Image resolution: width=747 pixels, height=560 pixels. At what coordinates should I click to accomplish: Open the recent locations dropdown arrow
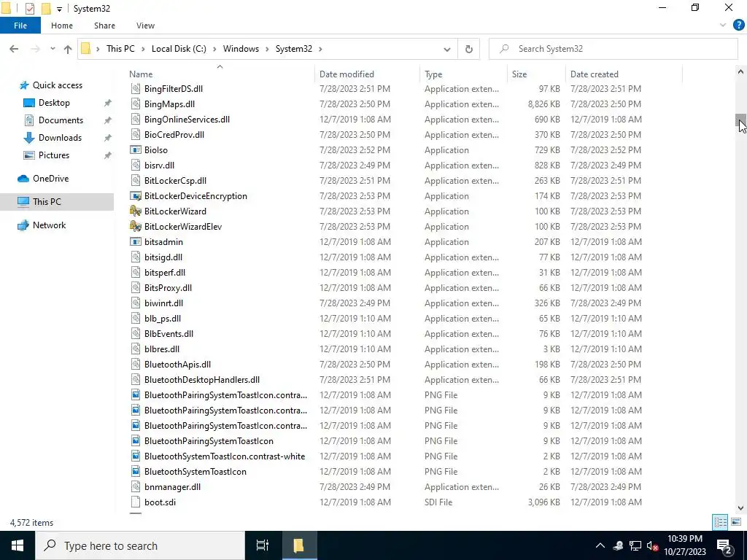pos(53,49)
